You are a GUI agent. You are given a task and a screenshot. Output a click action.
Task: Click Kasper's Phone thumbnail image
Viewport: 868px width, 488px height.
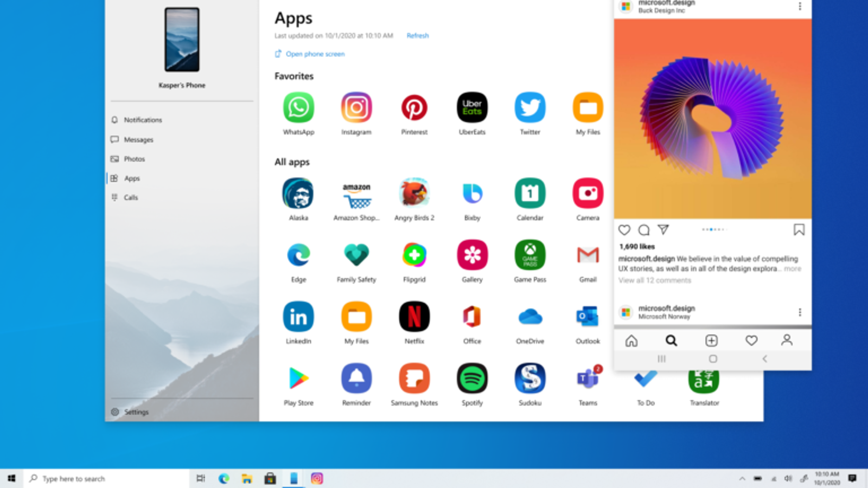click(182, 40)
